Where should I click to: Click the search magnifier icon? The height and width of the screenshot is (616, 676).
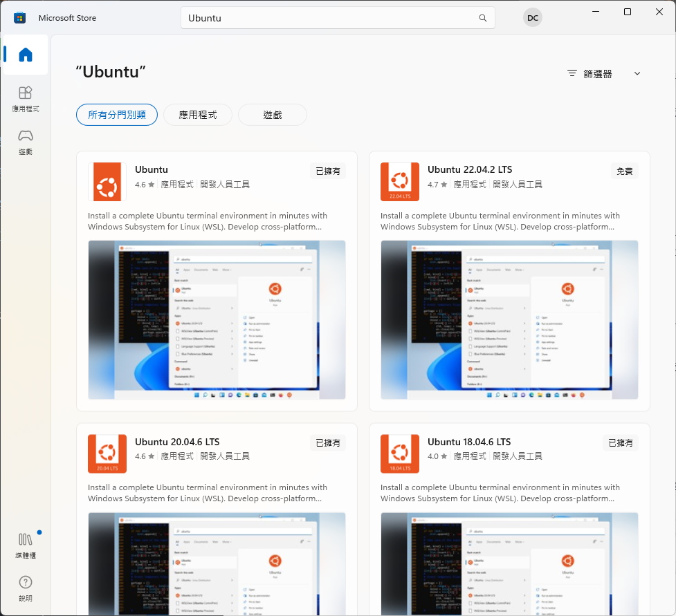pyautogui.click(x=483, y=18)
